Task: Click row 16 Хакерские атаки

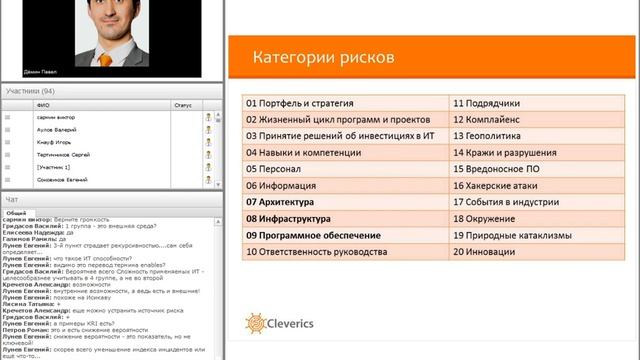Action: (x=537, y=186)
